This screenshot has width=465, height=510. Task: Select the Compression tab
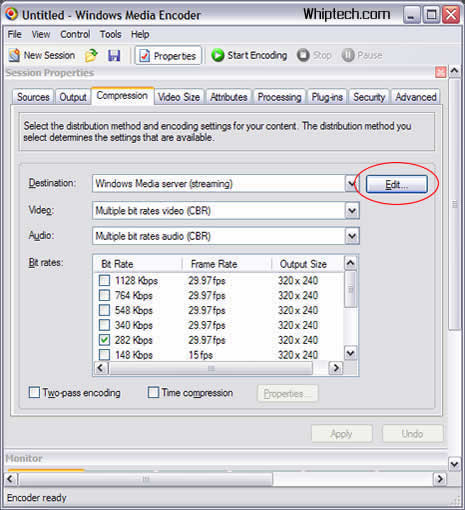click(122, 96)
